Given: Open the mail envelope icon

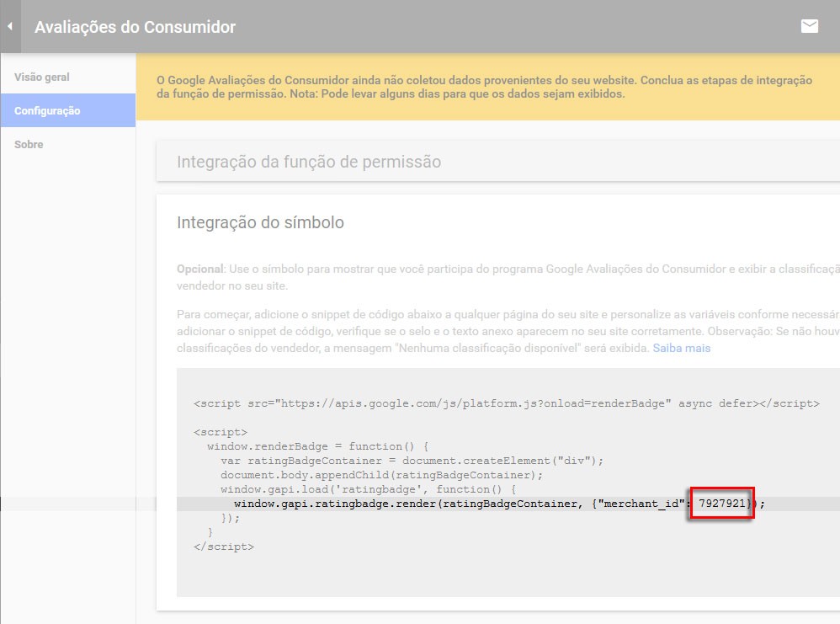Looking at the screenshot, I should pos(809,26).
